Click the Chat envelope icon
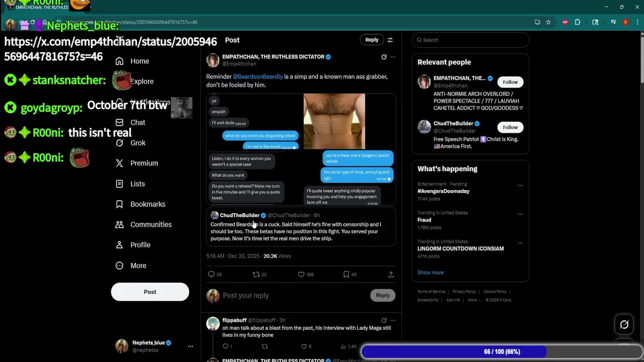Image resolution: width=644 pixels, height=362 pixels. click(x=119, y=122)
